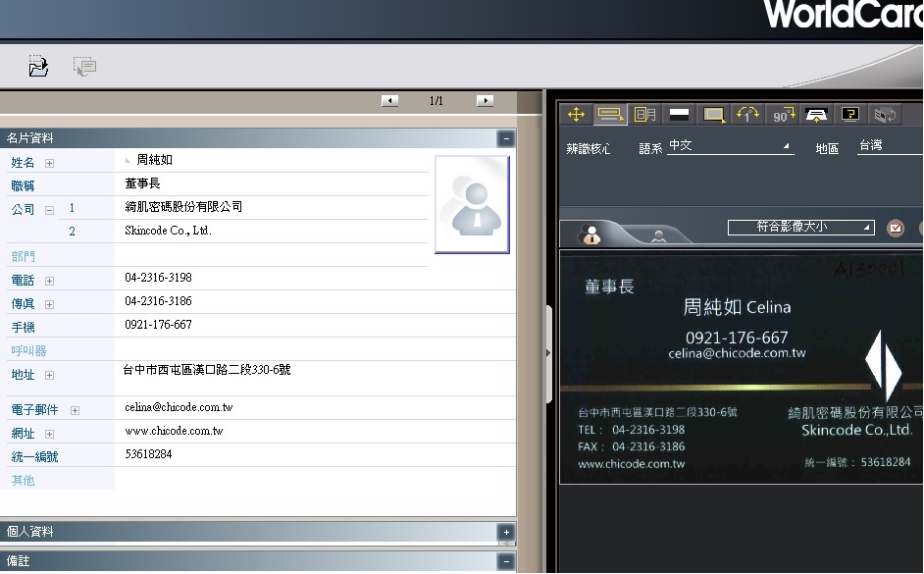The image size is (924, 574).
Task: Open the 語系 language dropdown
Action: pyautogui.click(x=730, y=146)
